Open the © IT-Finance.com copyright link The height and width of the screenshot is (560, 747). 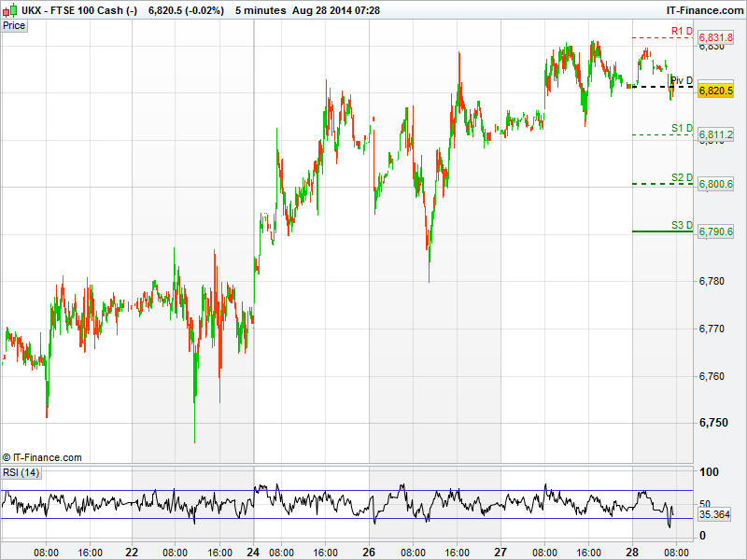coord(43,457)
